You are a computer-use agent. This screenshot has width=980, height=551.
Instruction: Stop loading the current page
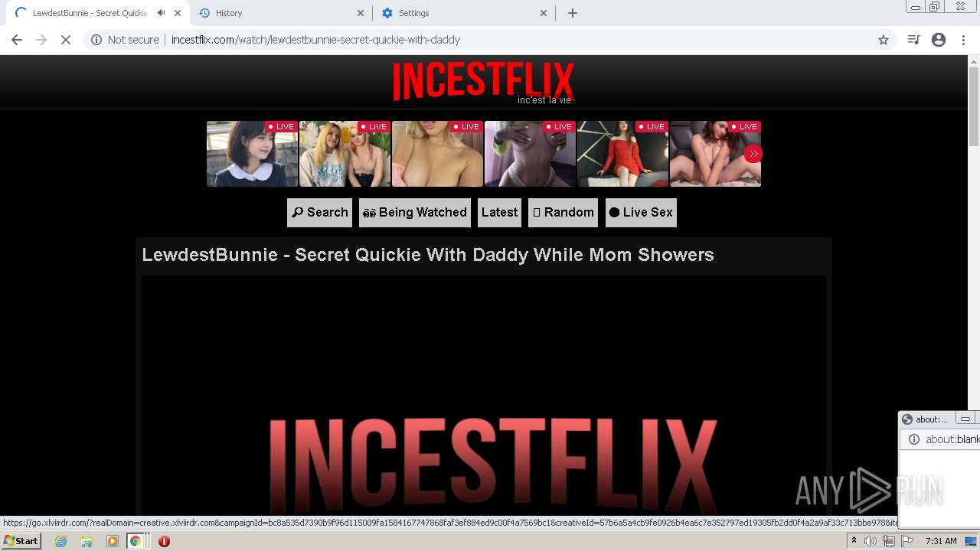tap(66, 40)
